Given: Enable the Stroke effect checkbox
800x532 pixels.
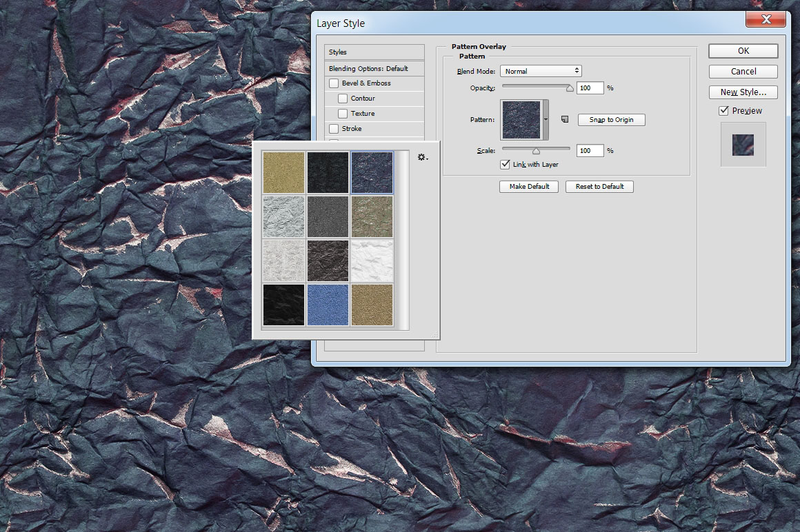Looking at the screenshot, I should pos(334,129).
